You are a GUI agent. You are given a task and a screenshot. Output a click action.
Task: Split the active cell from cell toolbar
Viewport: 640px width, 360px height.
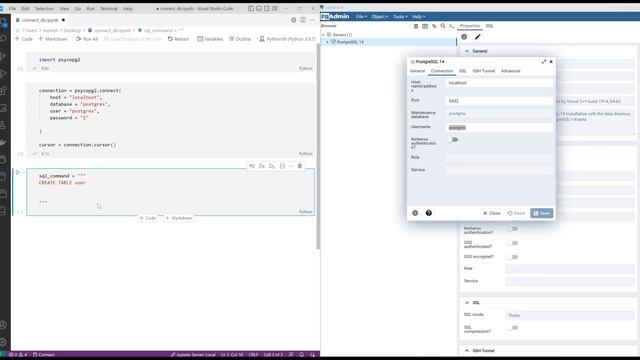[282, 166]
